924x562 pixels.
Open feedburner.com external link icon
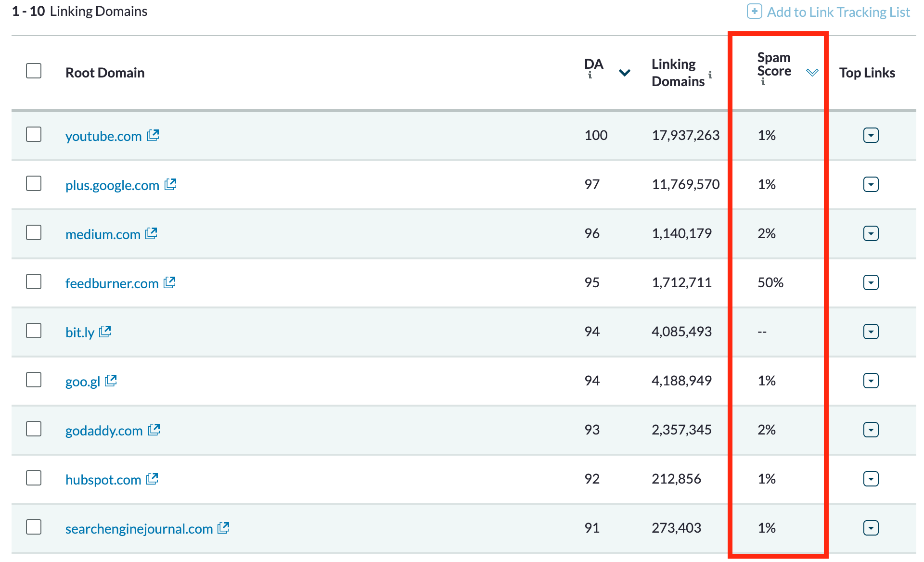170,282
